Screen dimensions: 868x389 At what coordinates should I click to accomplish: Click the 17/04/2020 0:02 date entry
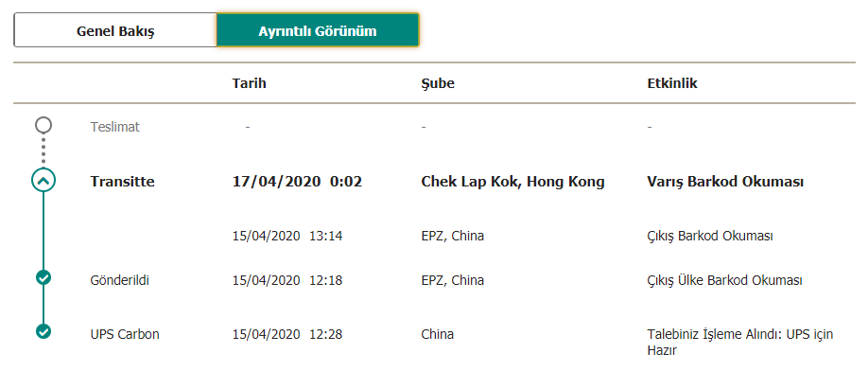pos(297,182)
